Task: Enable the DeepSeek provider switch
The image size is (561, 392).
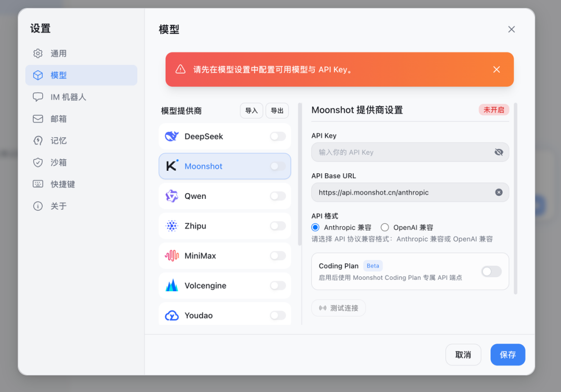Action: click(278, 136)
